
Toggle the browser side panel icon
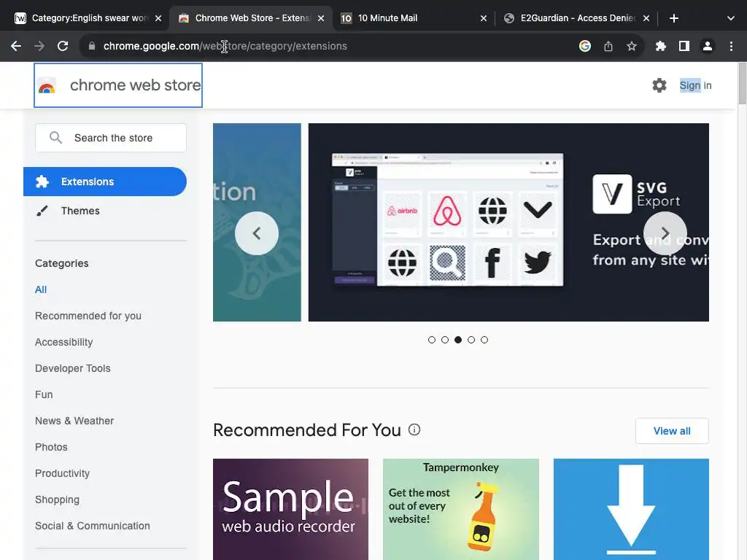[684, 46]
